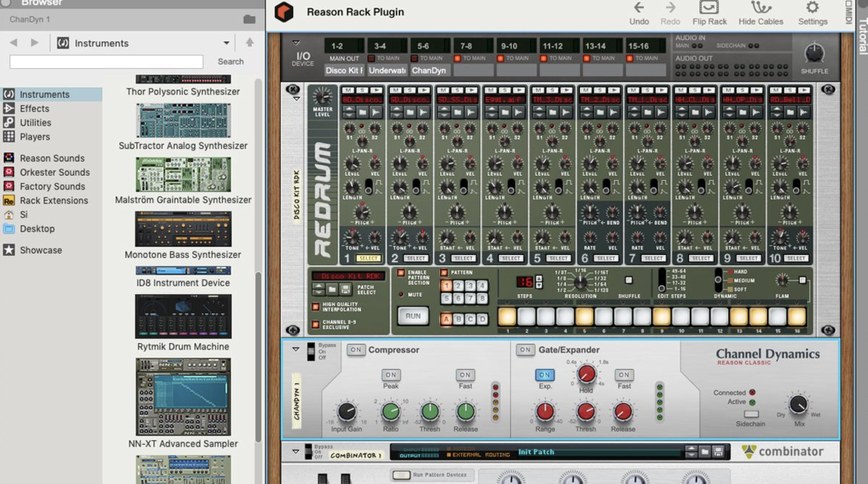This screenshot has height=484, width=868.
Task: Select Players in the browser sidebar
Action: [x=35, y=137]
